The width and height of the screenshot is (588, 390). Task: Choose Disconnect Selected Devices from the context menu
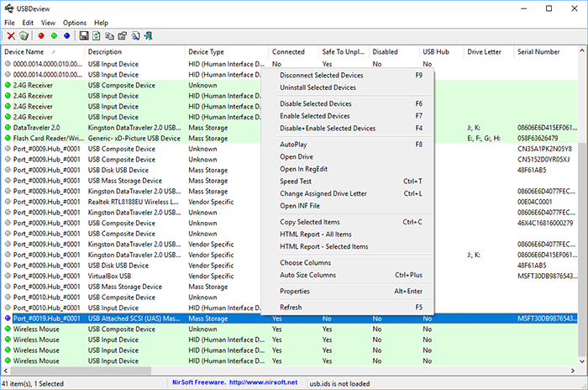tap(322, 75)
